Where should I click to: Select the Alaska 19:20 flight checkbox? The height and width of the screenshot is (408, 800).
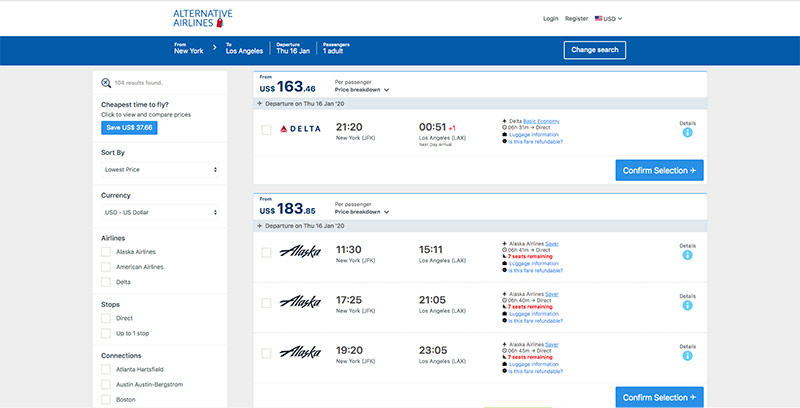click(x=266, y=353)
